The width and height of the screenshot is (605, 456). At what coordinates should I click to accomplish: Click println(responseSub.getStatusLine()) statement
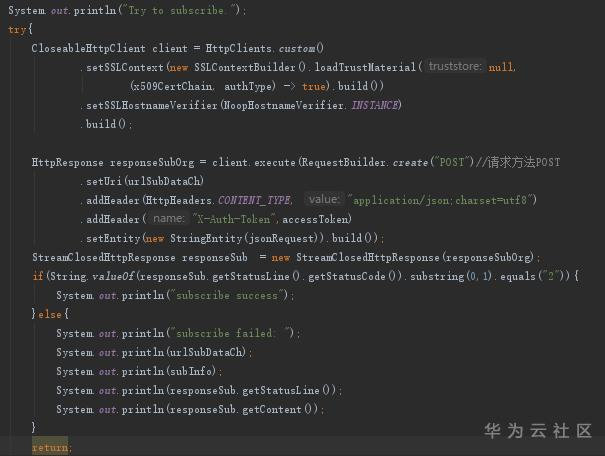click(x=198, y=390)
